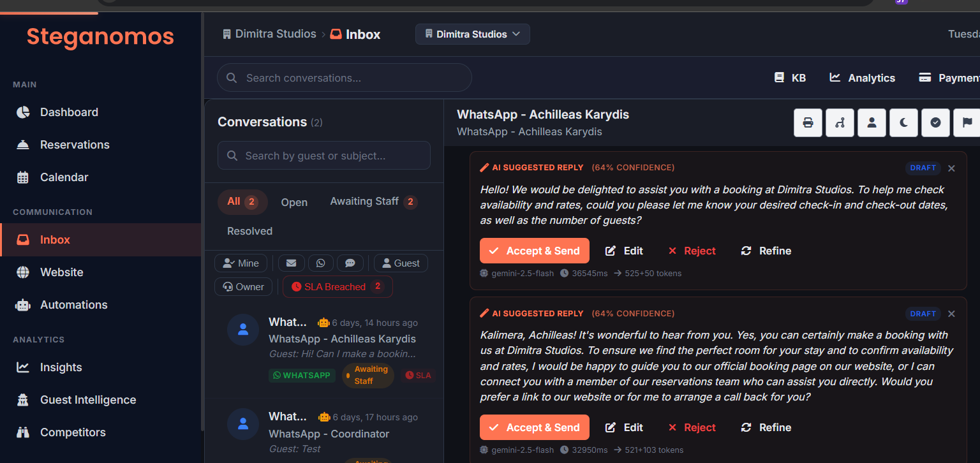Click the routing branch icon button
The image size is (980, 463).
click(x=840, y=122)
